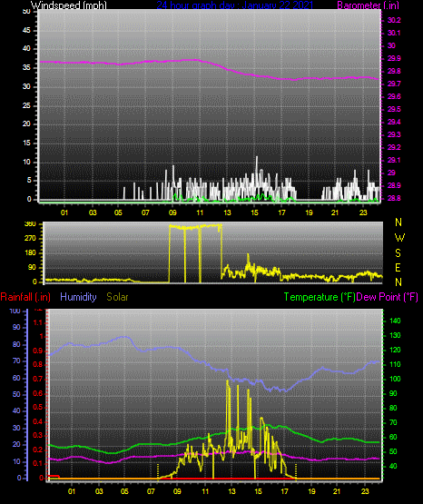This screenshot has height=504, width=423.
Task: Click barometer scale value 28.9
Action: pyautogui.click(x=394, y=186)
